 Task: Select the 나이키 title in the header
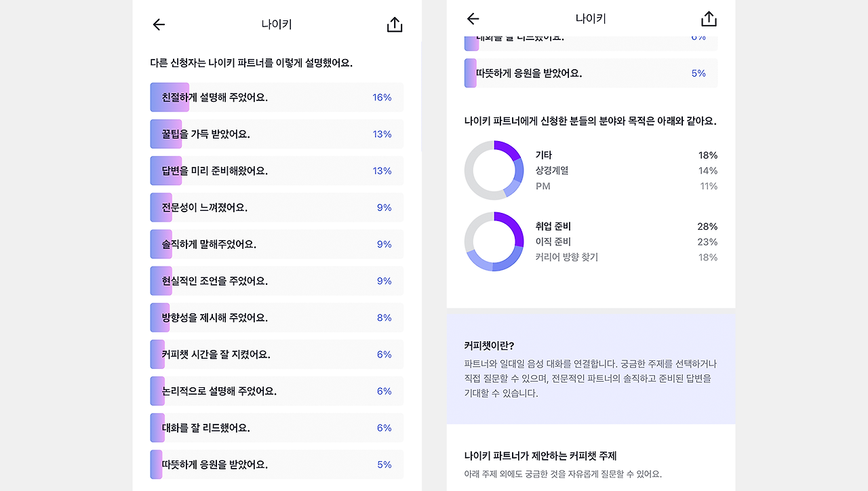[276, 24]
